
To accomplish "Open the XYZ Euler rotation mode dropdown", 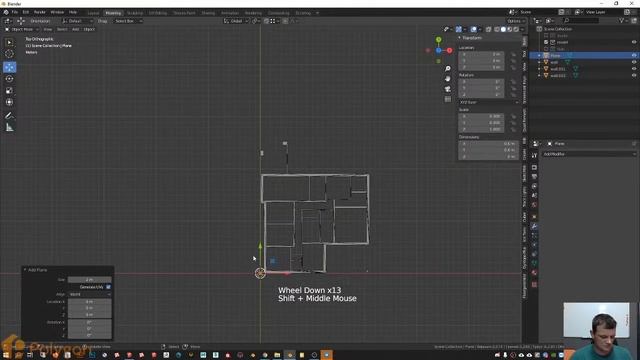I will click(x=488, y=102).
